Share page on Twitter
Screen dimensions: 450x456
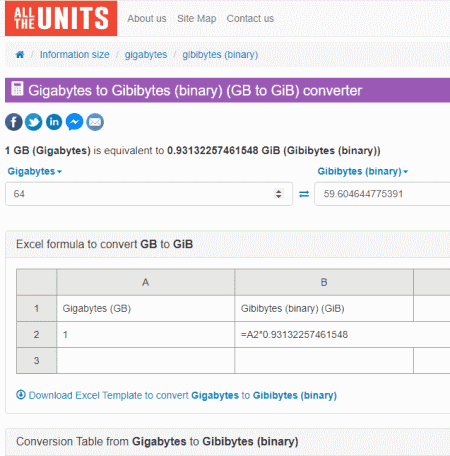[34, 122]
